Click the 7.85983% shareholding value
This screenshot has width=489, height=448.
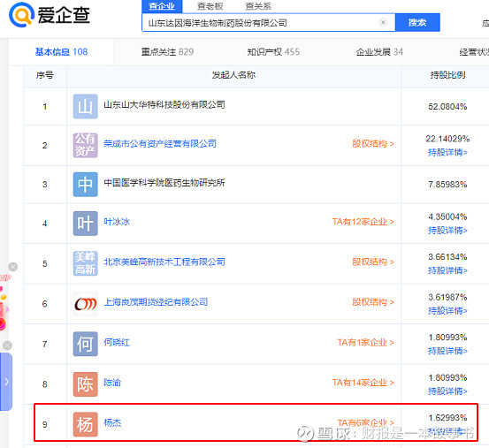447,185
